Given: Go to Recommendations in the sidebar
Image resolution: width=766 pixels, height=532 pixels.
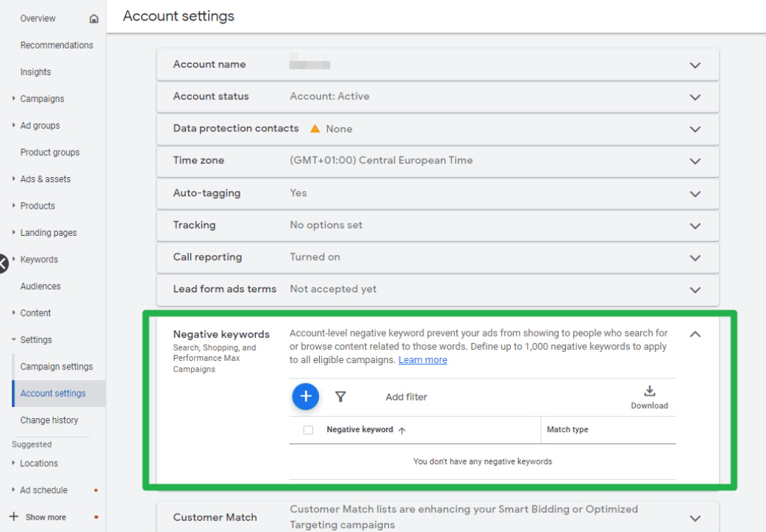Looking at the screenshot, I should click(x=57, y=45).
